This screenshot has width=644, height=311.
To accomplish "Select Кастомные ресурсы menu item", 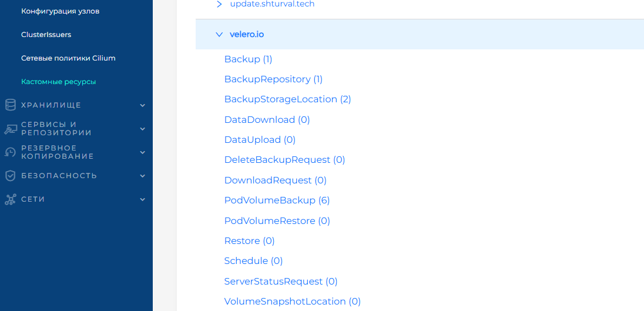I will [58, 82].
